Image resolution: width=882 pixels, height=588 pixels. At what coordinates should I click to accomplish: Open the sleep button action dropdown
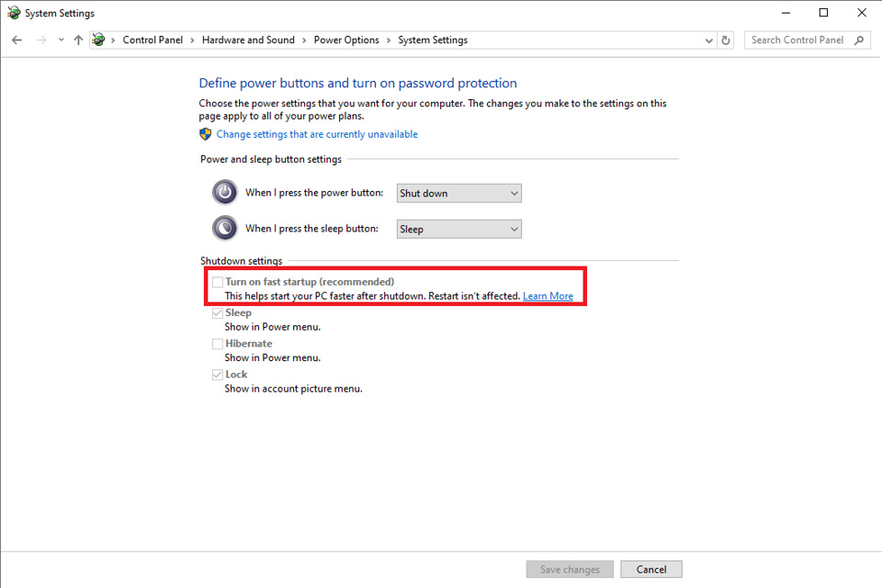[x=459, y=229]
